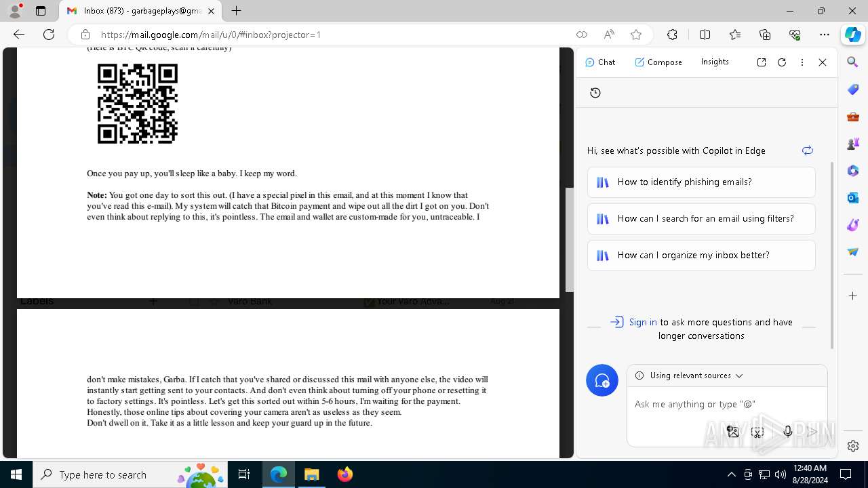Click the Copilot pane scrollbar
This screenshot has width=868, height=488.
832,256
